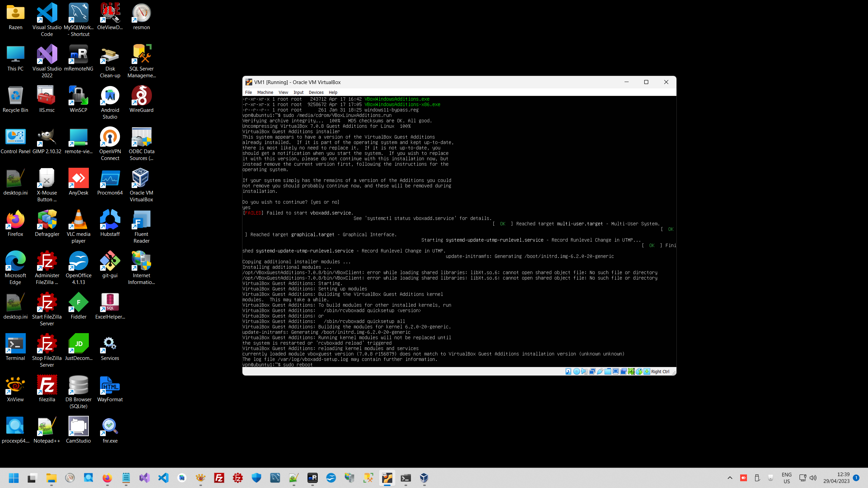Viewport: 868px width, 488px height.
Task: Open the Devices menu
Action: (316, 92)
